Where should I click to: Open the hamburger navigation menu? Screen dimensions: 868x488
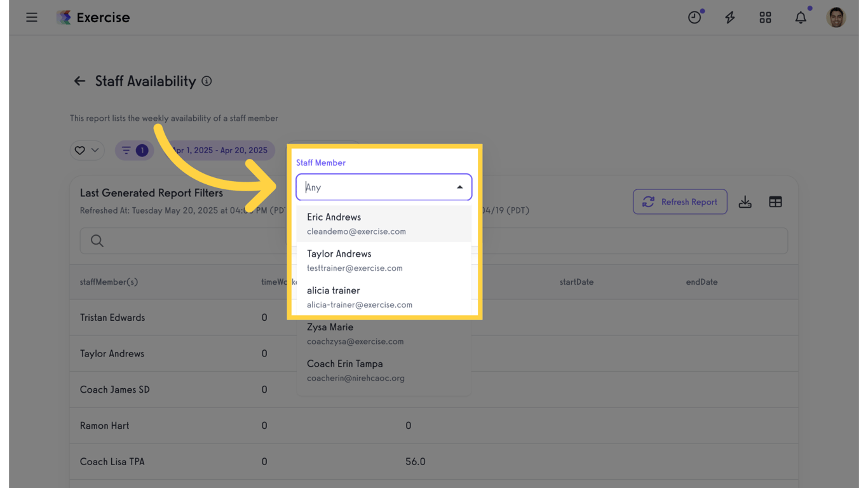(x=32, y=17)
